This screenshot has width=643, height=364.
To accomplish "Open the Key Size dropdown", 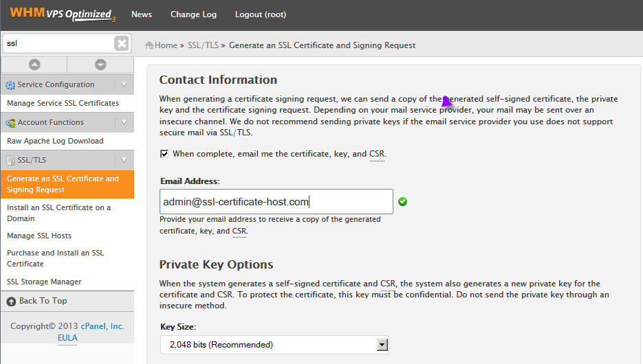I will click(382, 345).
